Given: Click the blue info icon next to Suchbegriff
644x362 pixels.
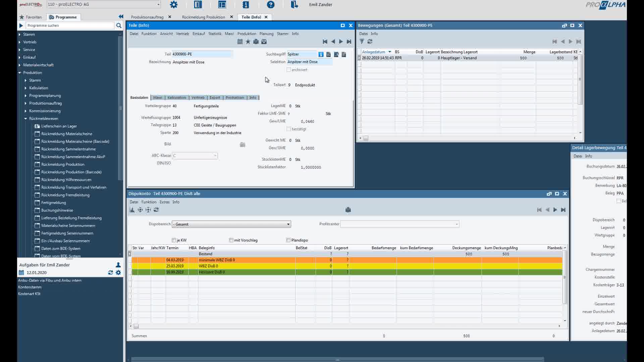Looking at the screenshot, I should [321, 54].
